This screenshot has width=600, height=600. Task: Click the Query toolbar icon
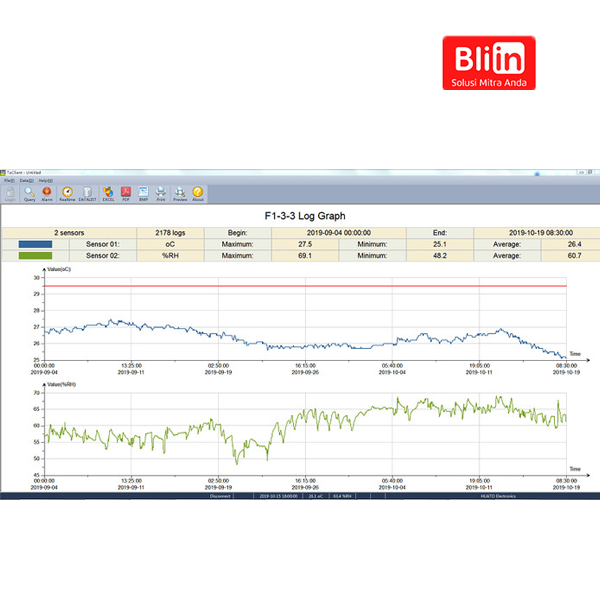[x=29, y=192]
